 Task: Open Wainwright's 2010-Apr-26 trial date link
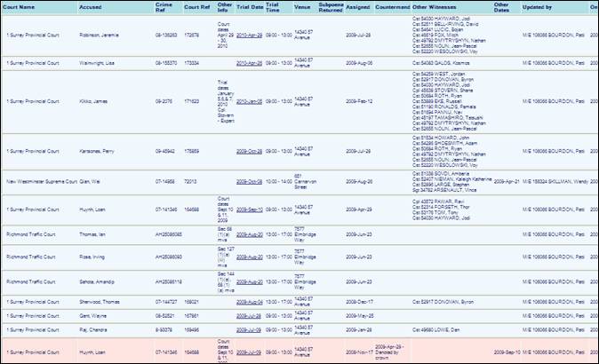(x=250, y=63)
